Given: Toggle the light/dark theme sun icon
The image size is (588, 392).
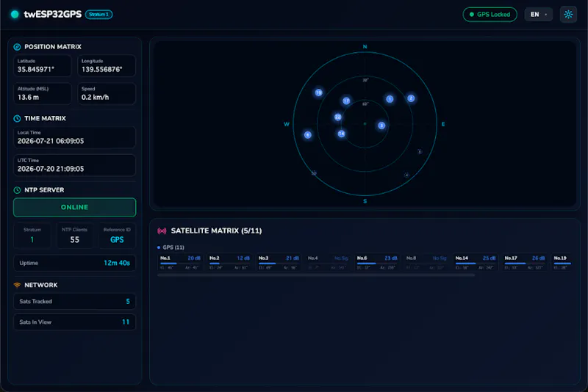Looking at the screenshot, I should click(568, 15).
